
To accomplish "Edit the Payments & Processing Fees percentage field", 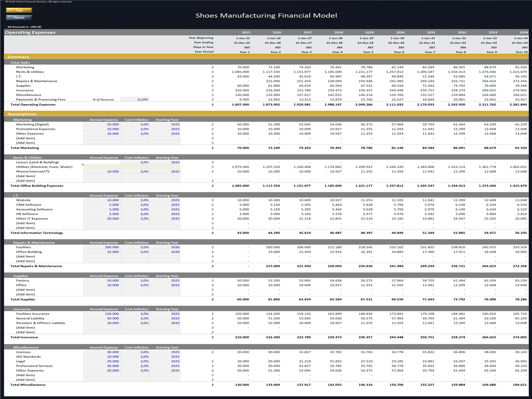I will (x=135, y=99).
